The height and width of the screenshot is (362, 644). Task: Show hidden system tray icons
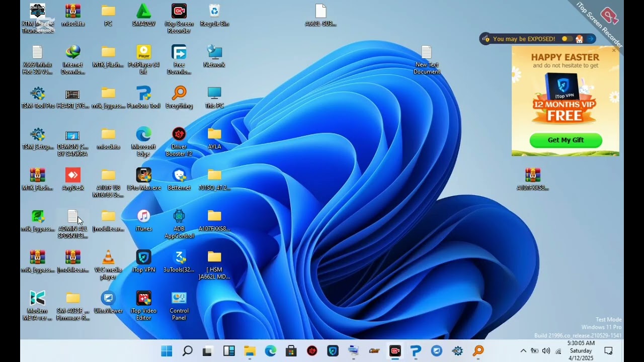(523, 351)
